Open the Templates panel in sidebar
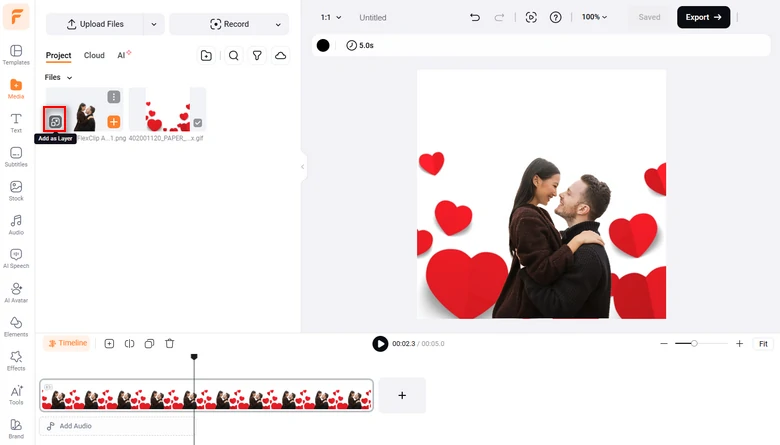780x445 pixels. (x=16, y=55)
